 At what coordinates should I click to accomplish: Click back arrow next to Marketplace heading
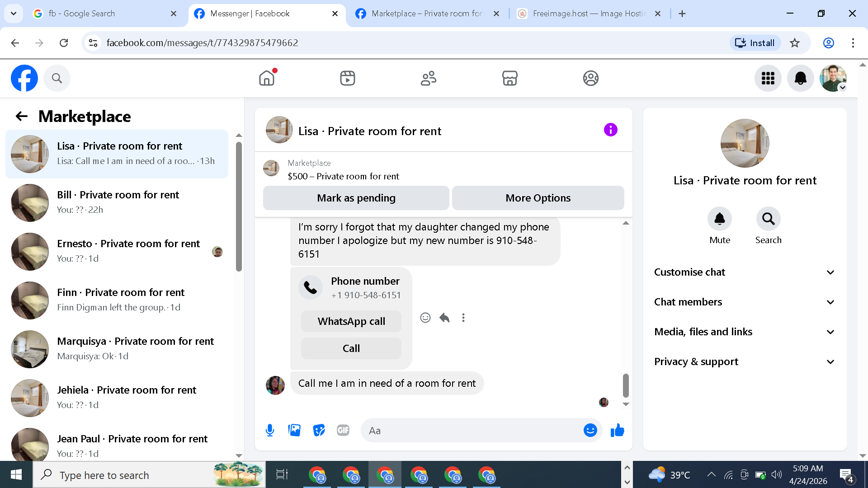pos(22,117)
